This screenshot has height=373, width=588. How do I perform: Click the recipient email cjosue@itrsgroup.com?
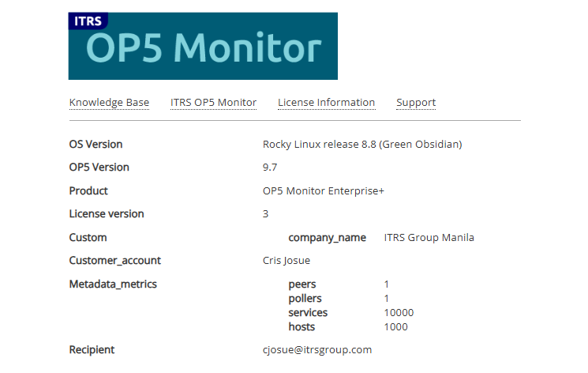(316, 350)
